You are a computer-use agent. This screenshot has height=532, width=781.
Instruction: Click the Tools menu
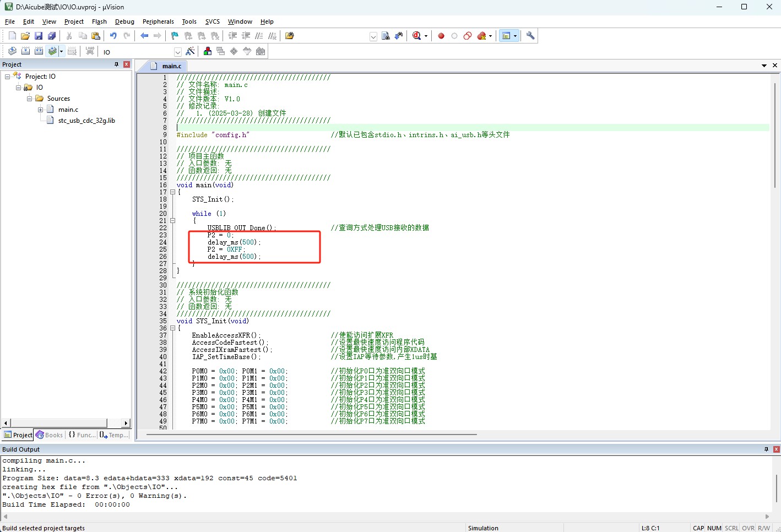point(189,21)
